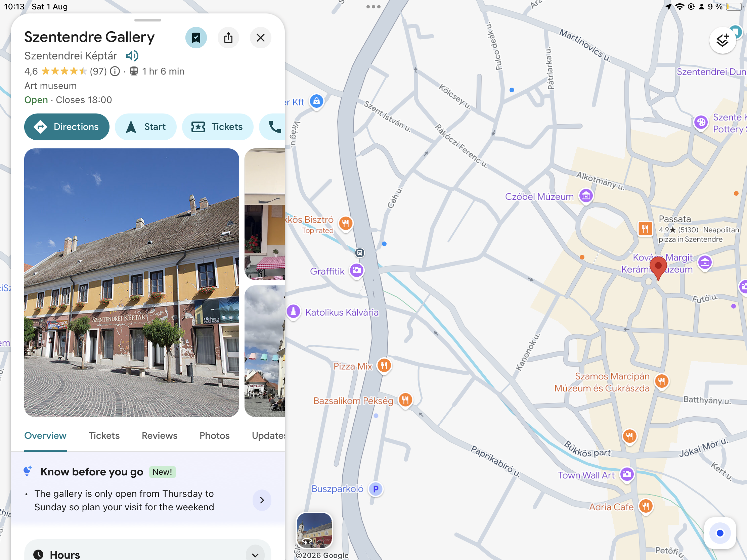Switch to the Tickets tab

104,435
